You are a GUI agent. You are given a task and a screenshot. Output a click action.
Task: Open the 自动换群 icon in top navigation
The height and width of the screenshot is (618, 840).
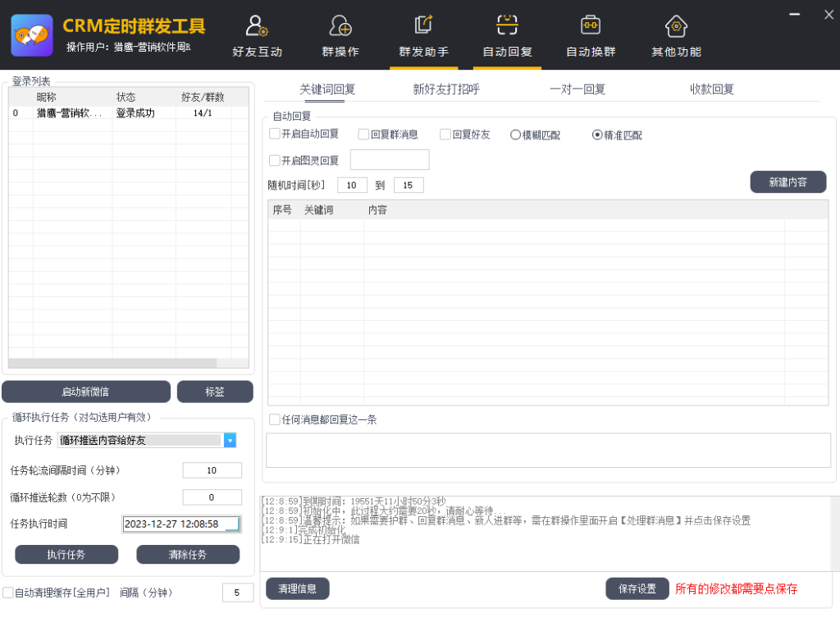tap(591, 26)
